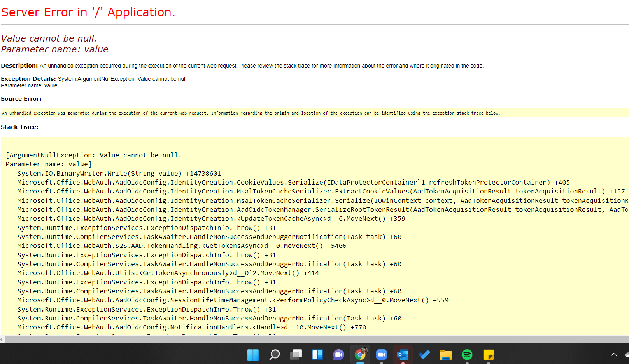Open Task View from the taskbar
The image size is (629, 364).
coord(296,355)
